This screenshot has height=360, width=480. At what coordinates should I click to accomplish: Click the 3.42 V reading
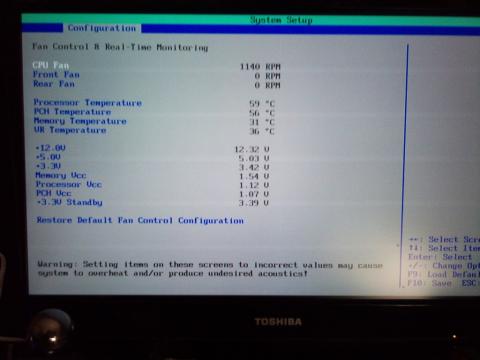coord(254,167)
